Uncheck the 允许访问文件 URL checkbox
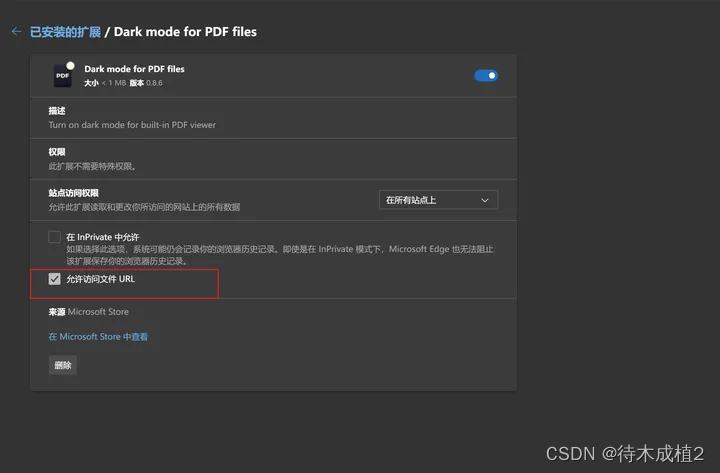 (x=54, y=279)
